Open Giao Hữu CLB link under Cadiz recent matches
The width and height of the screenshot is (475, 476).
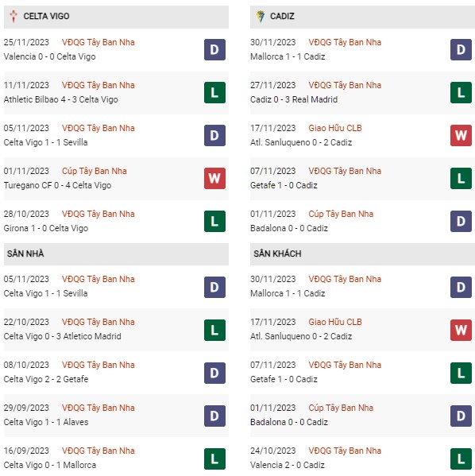click(335, 128)
